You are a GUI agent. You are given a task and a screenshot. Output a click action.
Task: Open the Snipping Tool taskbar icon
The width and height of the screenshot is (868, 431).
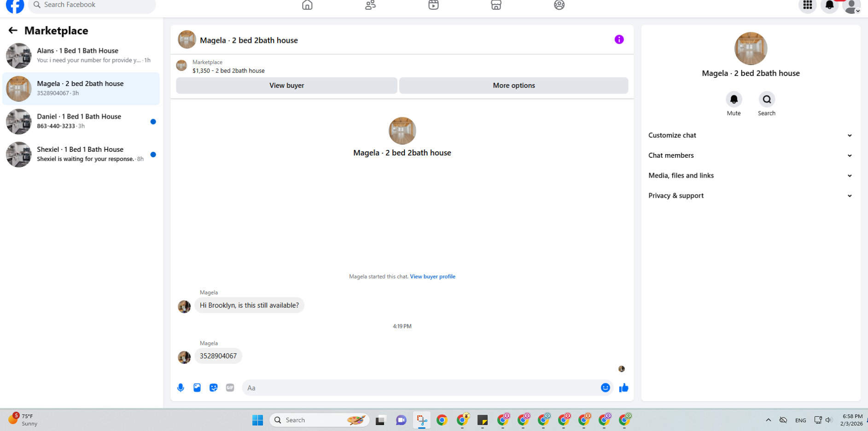coord(422,420)
